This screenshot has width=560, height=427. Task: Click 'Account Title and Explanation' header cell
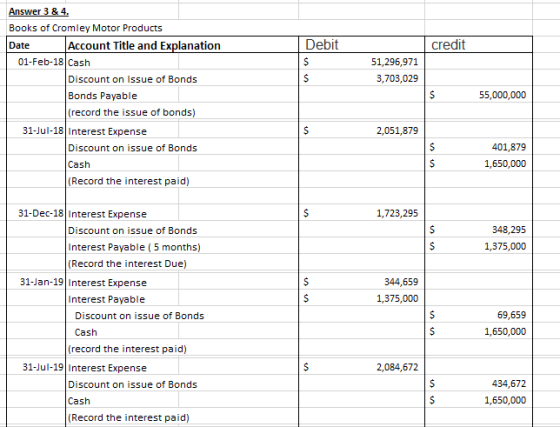[182, 45]
